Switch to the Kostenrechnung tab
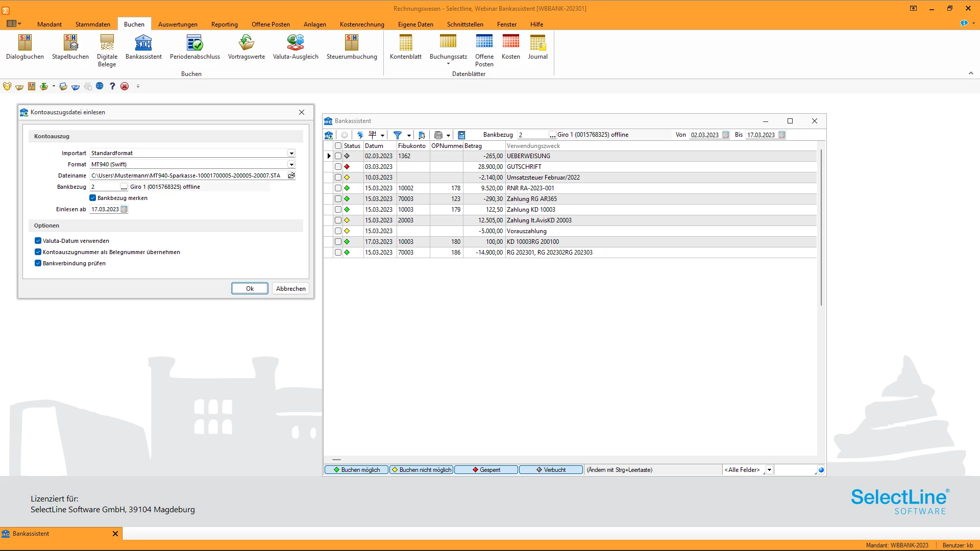980x551 pixels. point(362,24)
